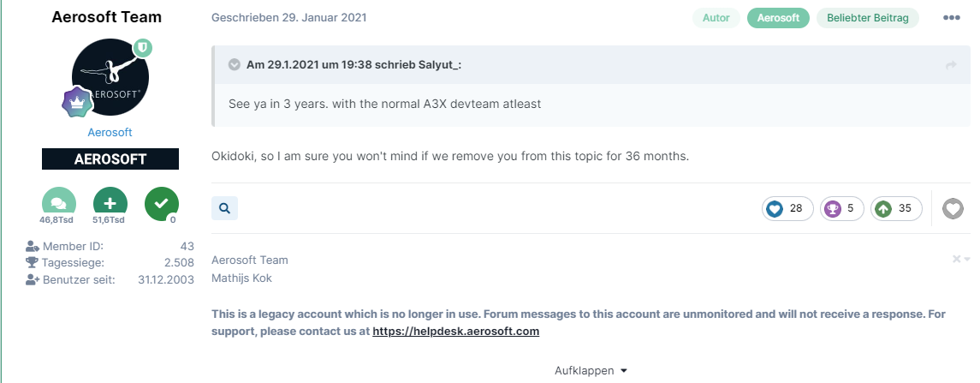The width and height of the screenshot is (980, 383).
Task: Show the trophy reaction count
Action: tap(842, 208)
